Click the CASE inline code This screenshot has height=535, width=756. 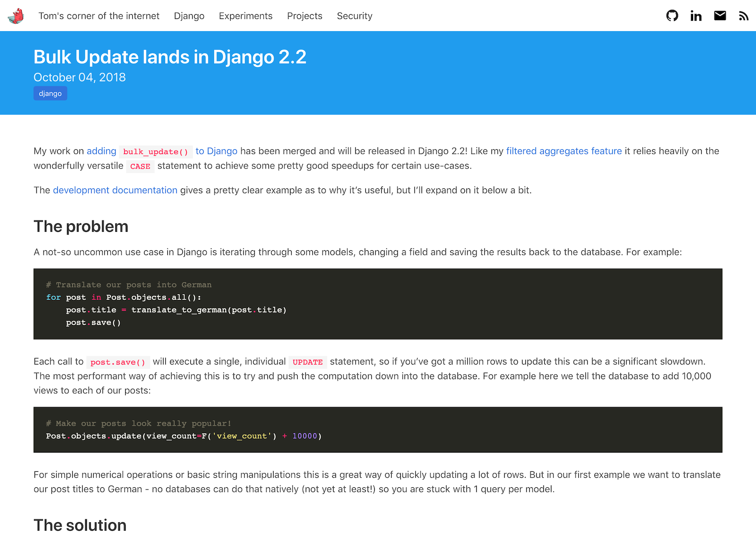[140, 166]
